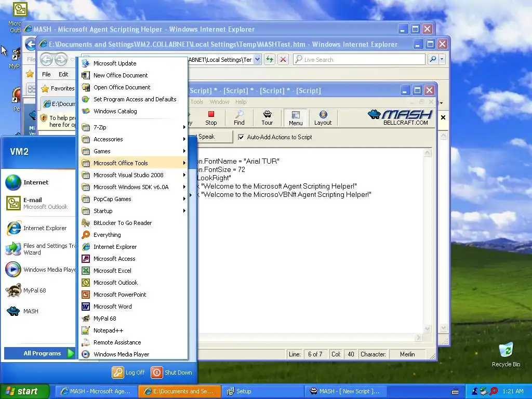The image size is (532, 399).
Task: Open Remote Assistance
Action: click(x=134, y=342)
